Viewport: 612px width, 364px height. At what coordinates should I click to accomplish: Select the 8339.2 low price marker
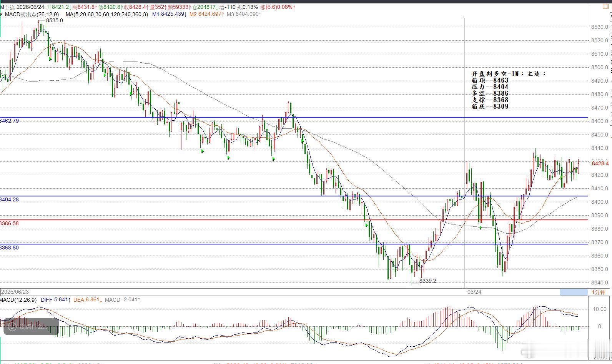(x=427, y=281)
